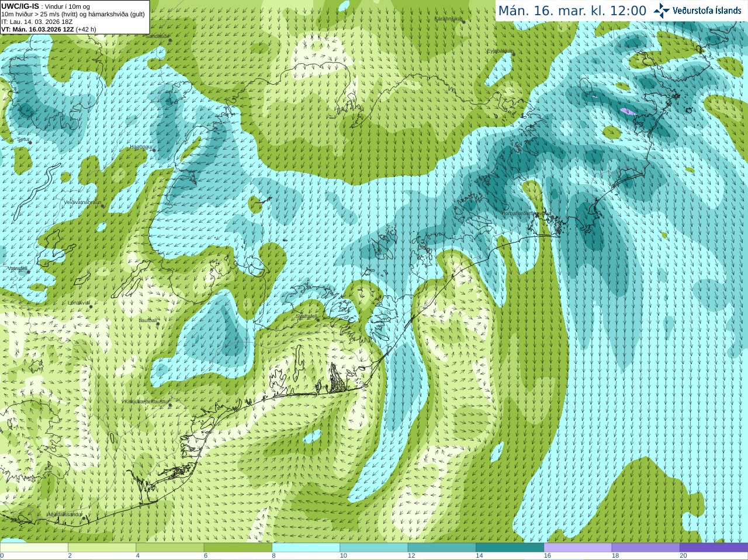Click the Kirkjubæjarklaustur station marker
Viewport: 748px width, 560px height.
click(x=170, y=405)
